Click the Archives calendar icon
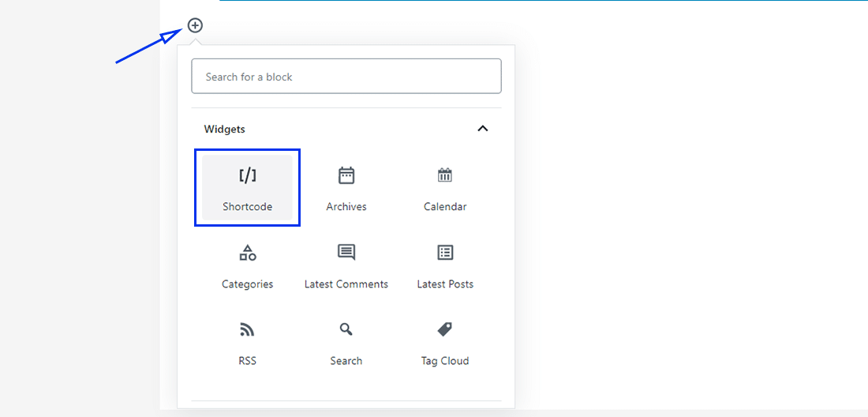 point(346,175)
